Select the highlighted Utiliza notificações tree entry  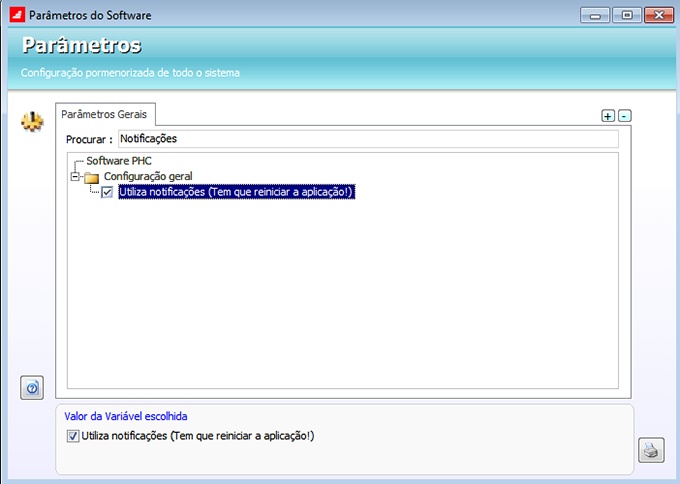tap(236, 192)
